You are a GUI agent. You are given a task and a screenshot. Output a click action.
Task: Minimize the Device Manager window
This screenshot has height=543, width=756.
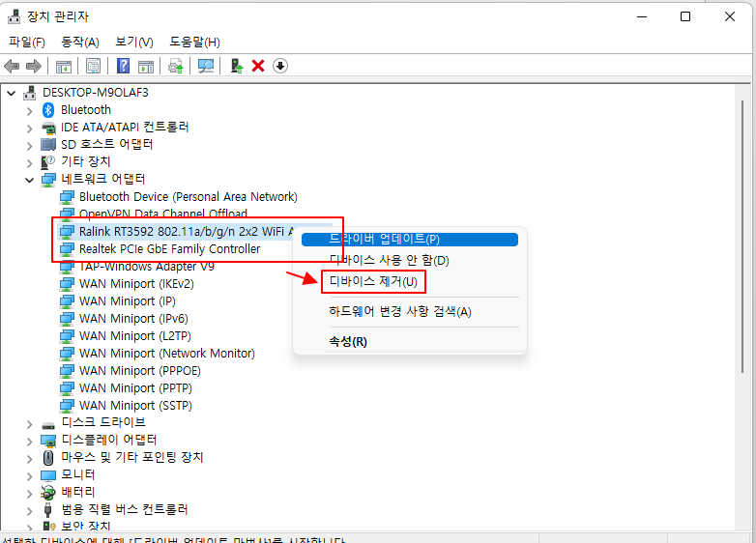642,16
